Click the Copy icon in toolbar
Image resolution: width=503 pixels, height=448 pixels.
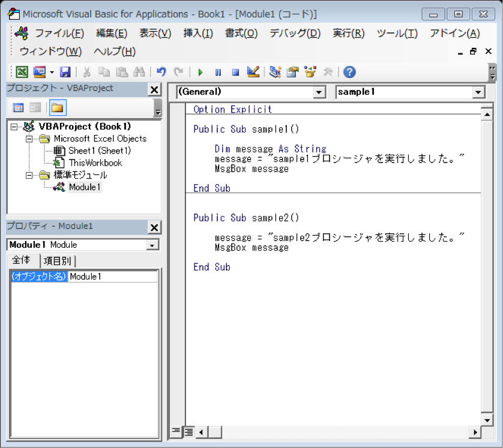104,72
